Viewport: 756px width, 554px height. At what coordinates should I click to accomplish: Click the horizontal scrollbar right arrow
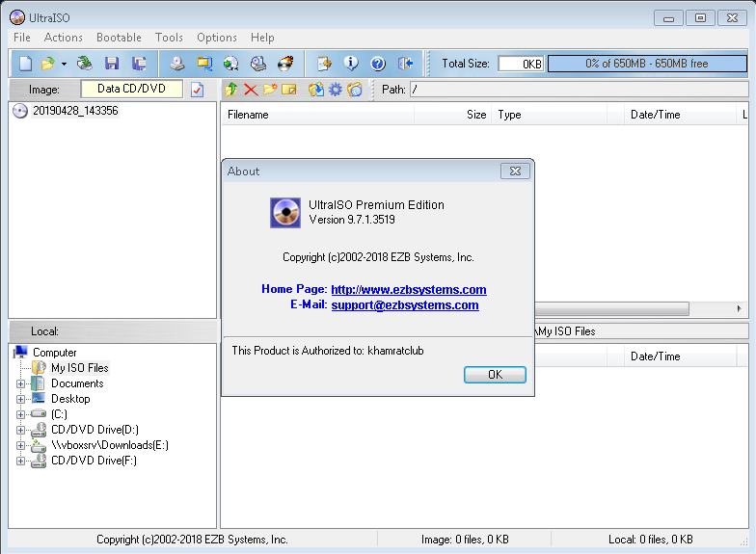[739, 308]
